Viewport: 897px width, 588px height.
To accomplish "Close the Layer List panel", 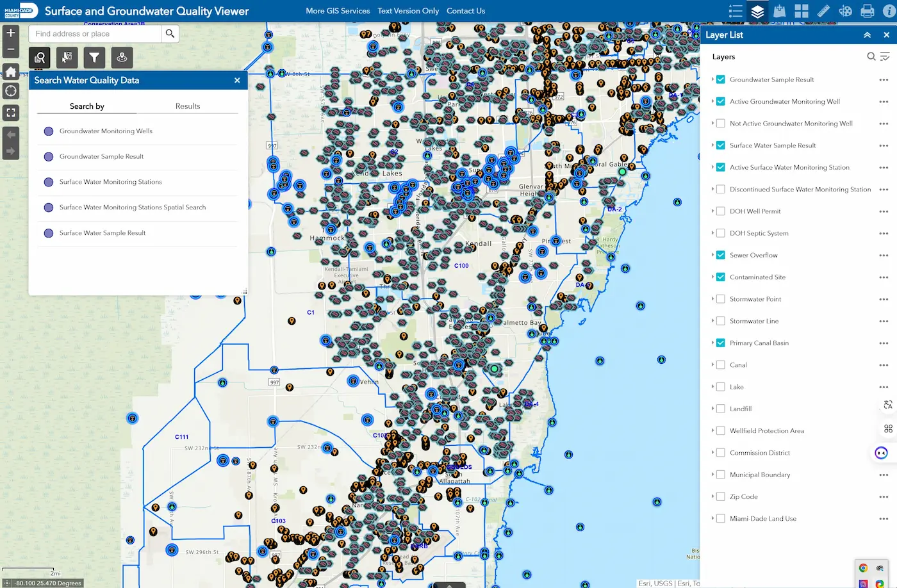I will [886, 35].
